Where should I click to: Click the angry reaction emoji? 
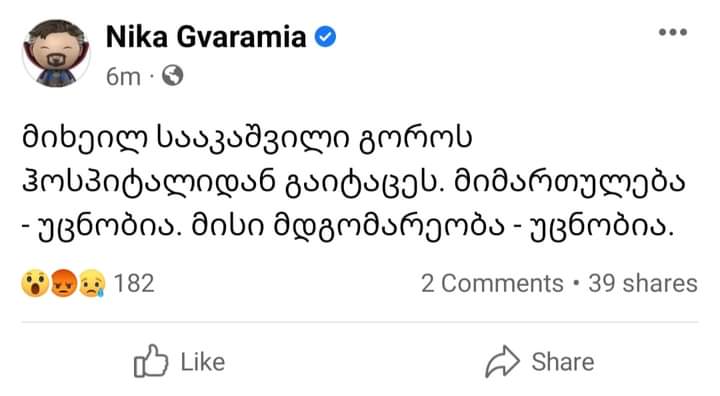click(x=63, y=283)
